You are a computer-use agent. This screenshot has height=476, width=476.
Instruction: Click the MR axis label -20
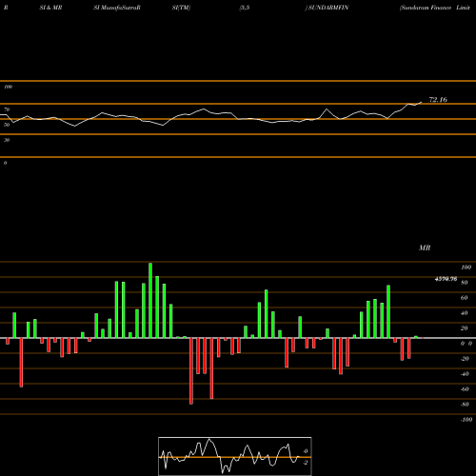tap(465, 359)
